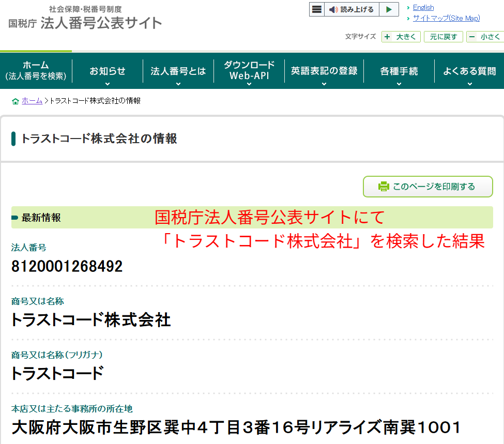Viewport: 504px width, 444px height.
Task: Click the 商号又は名称(フリガナ) label
Action: pos(57,355)
